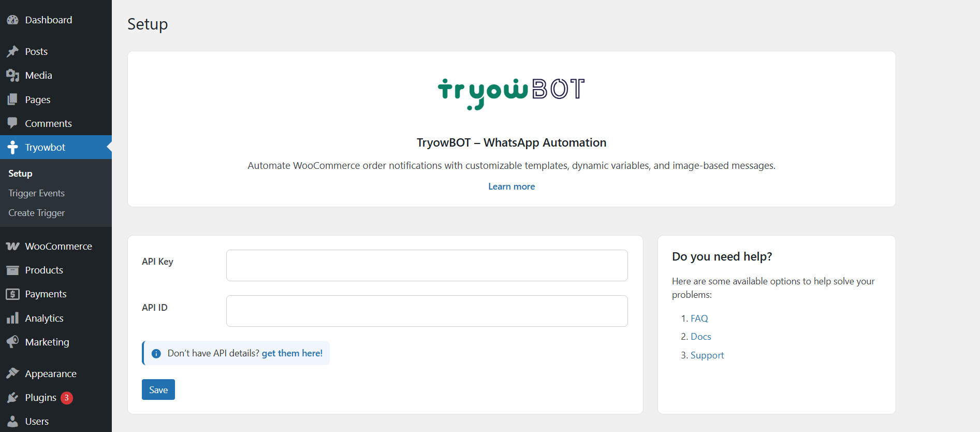The image size is (980, 432).
Task: Open the Docs help link
Action: point(701,337)
